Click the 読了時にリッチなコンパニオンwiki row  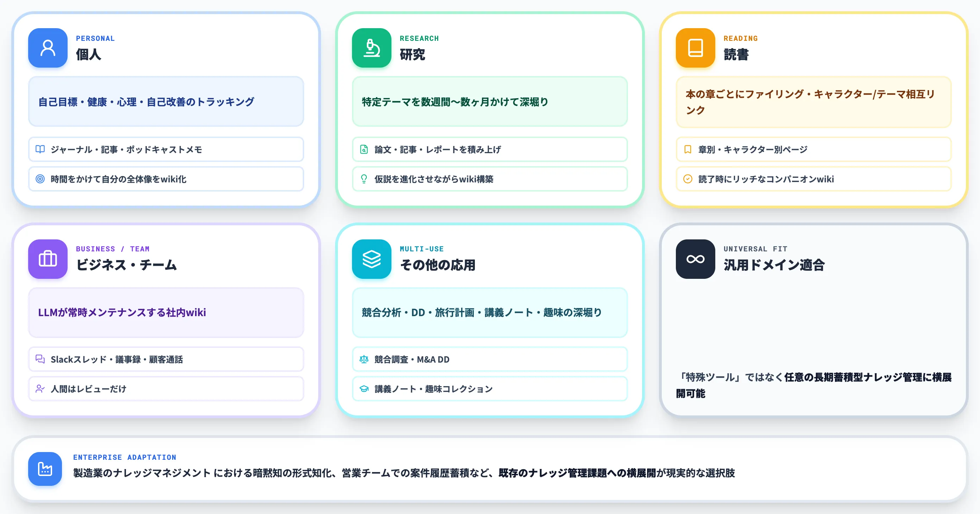pyautogui.click(x=813, y=179)
